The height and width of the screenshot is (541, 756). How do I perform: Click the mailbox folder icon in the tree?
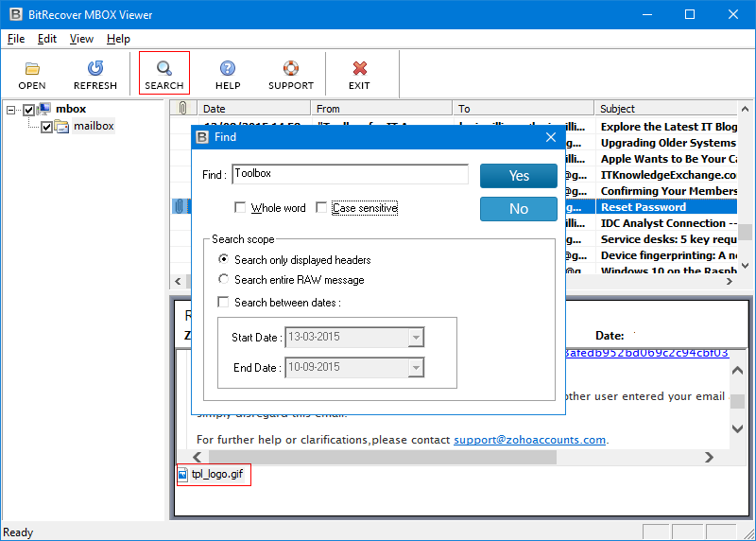click(61, 127)
